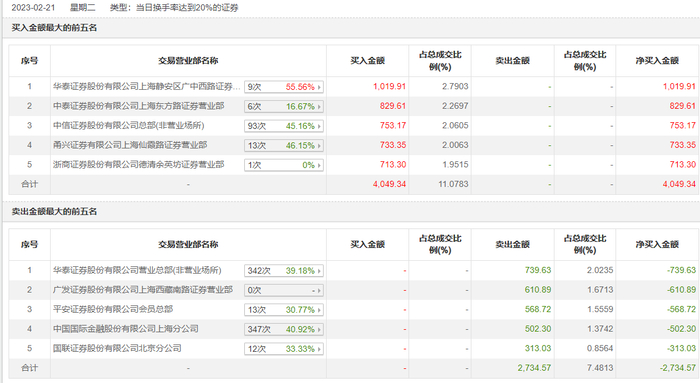
Task: Click ratio cell 2.7903
Action: (455, 87)
